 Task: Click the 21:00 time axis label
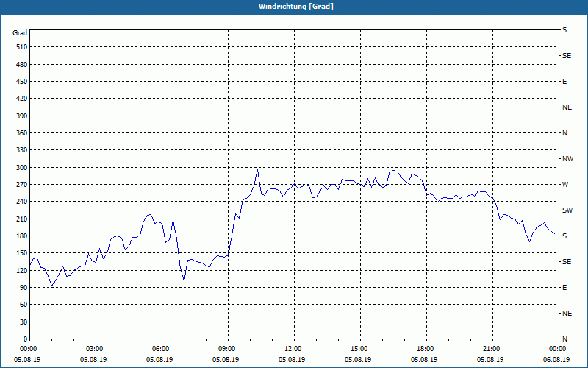click(x=490, y=349)
